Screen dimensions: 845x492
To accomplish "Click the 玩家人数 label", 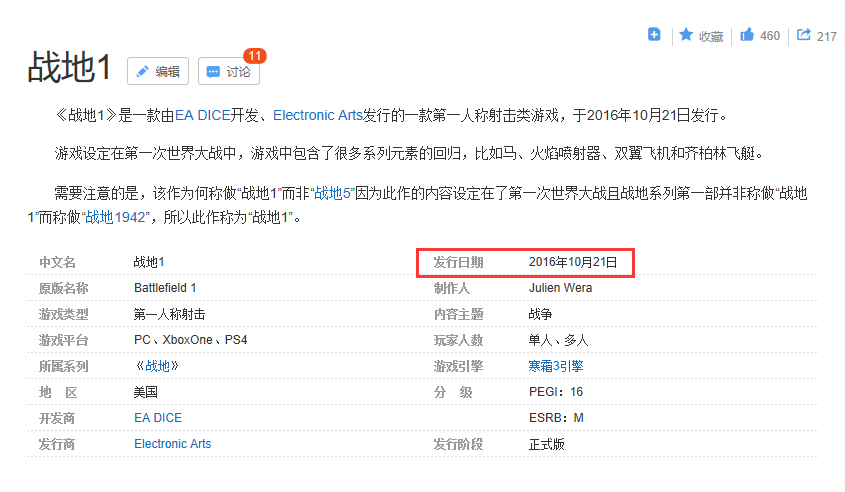I will point(459,341).
